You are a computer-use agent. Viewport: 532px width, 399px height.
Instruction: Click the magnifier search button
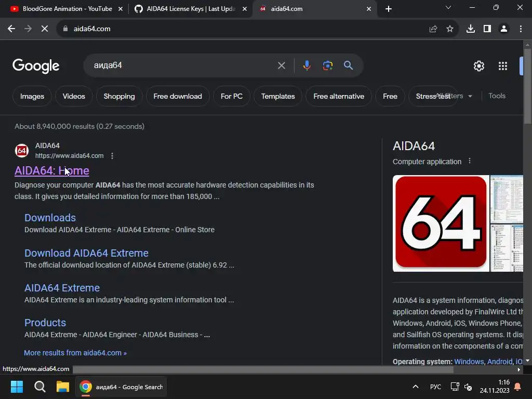coord(349,65)
